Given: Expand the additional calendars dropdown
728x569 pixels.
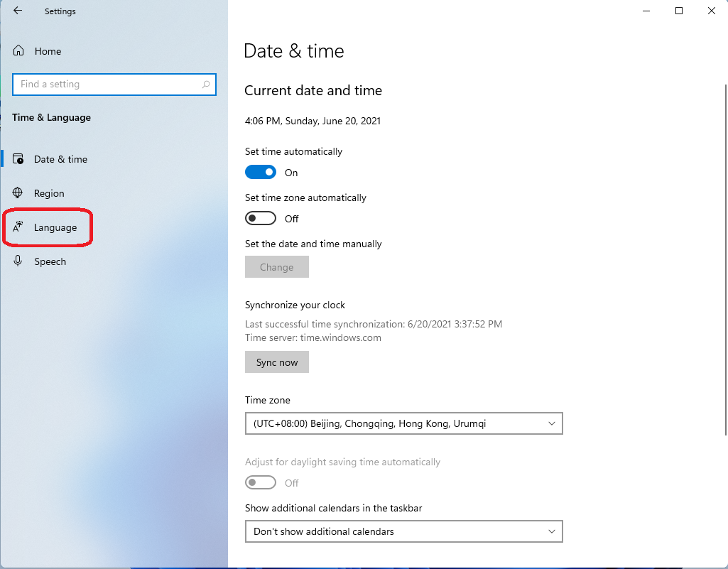Looking at the screenshot, I should pyautogui.click(x=403, y=531).
